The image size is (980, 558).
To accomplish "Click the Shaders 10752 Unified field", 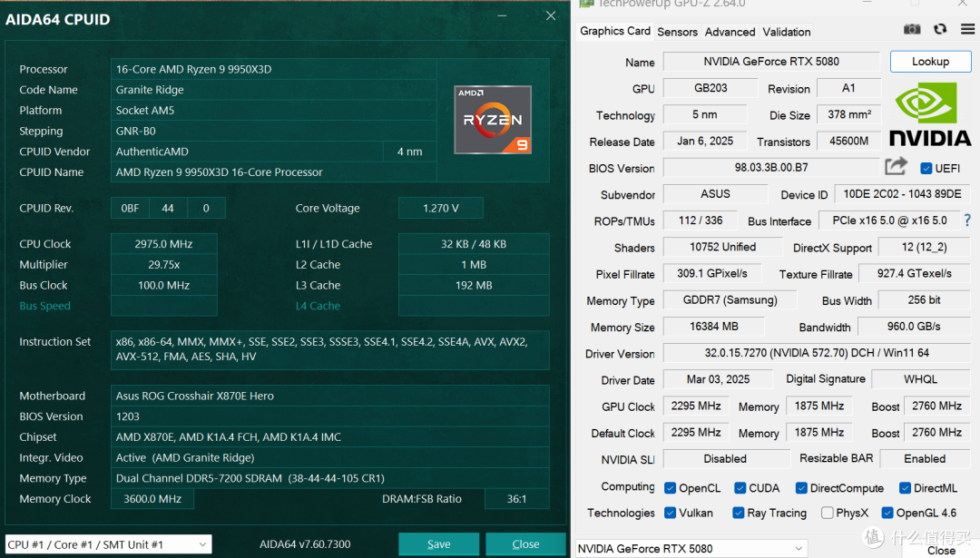I will click(722, 247).
